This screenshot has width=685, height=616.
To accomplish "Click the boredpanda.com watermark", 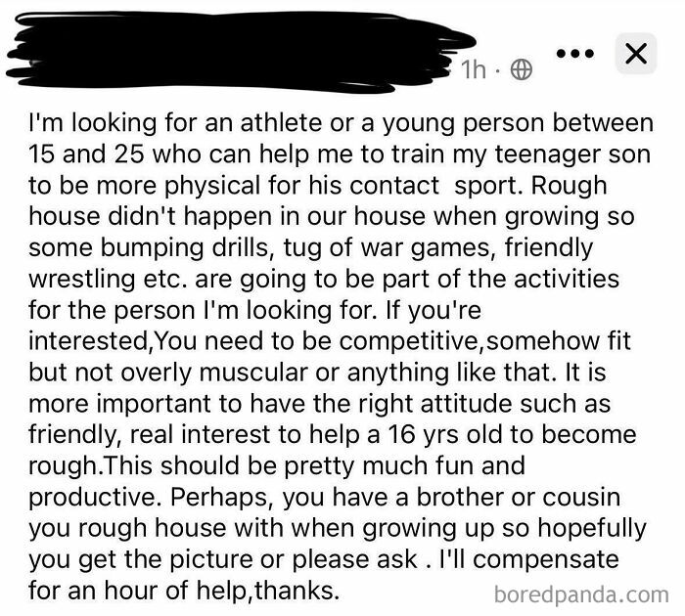I will (x=581, y=594).
